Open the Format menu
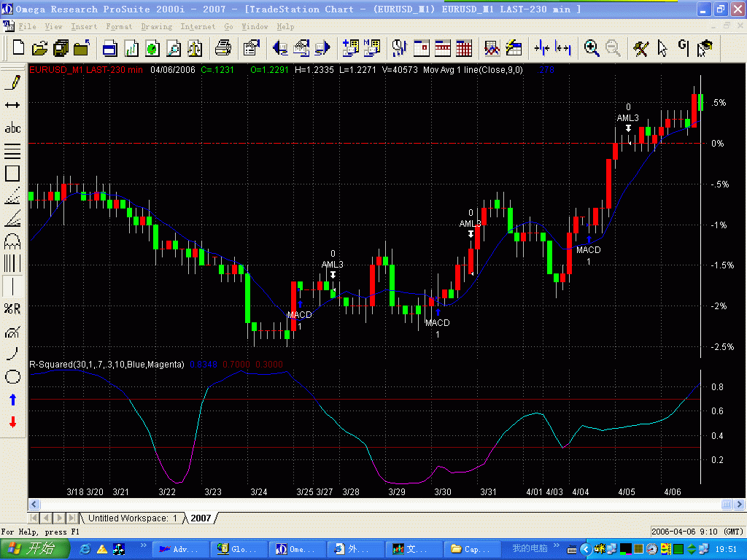This screenshot has width=747, height=560. 119,27
